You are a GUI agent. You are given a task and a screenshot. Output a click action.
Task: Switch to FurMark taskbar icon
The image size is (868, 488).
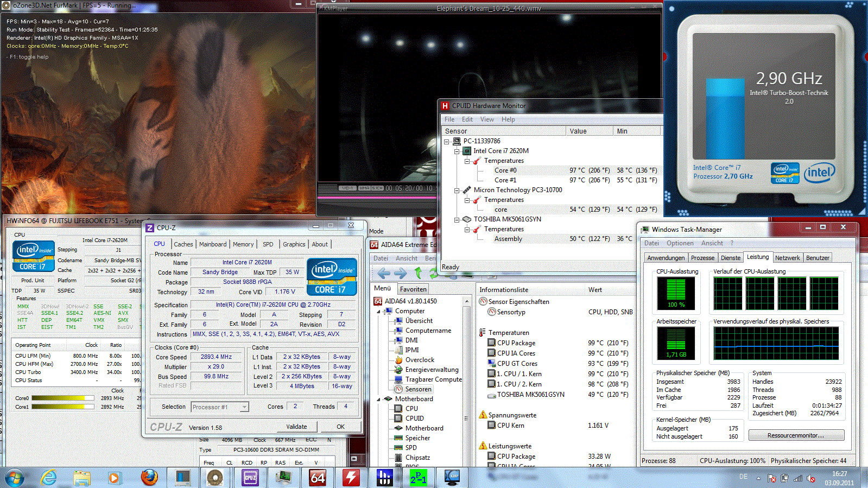tap(215, 478)
